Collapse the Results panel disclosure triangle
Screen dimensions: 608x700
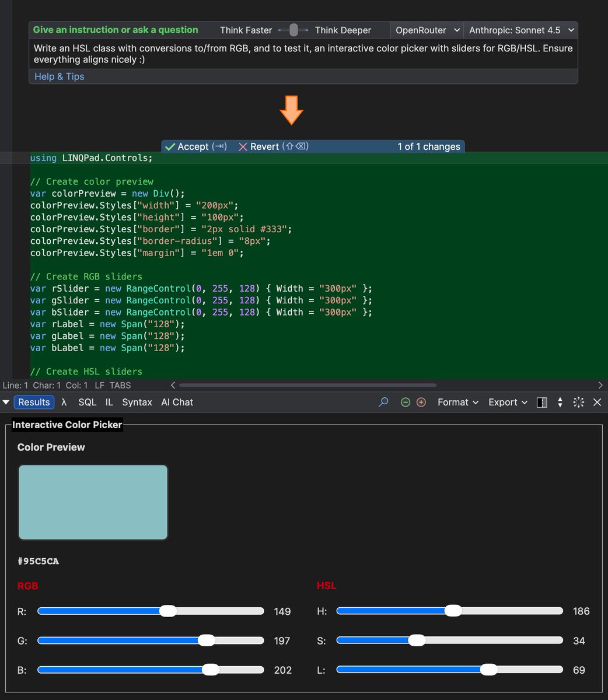[x=6, y=402]
